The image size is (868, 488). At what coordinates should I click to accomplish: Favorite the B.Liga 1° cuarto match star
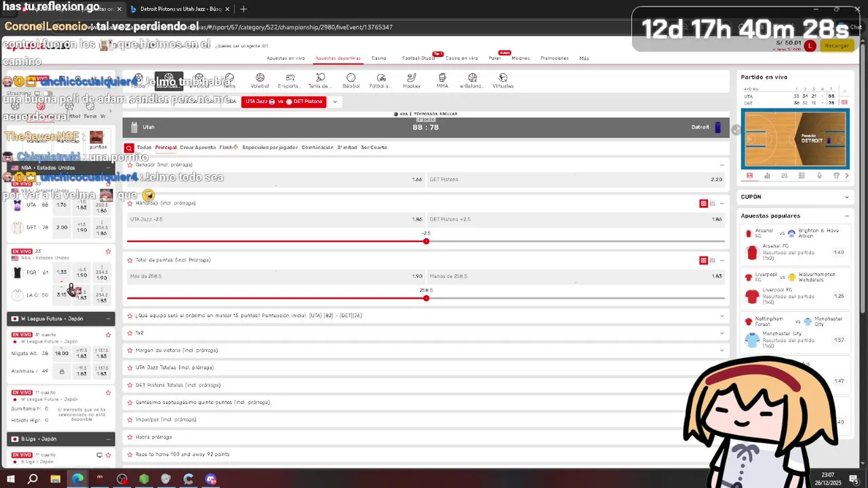tap(108, 455)
